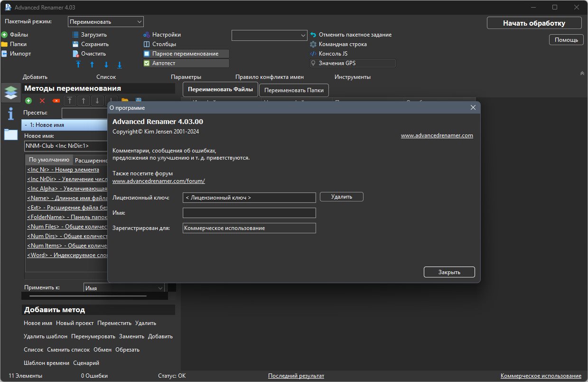Insert the <Inc NrDir> tag

click(x=67, y=179)
